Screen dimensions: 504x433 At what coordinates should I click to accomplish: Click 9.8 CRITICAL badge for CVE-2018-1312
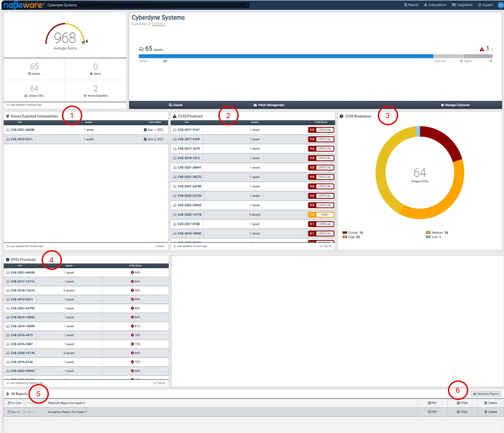321,158
